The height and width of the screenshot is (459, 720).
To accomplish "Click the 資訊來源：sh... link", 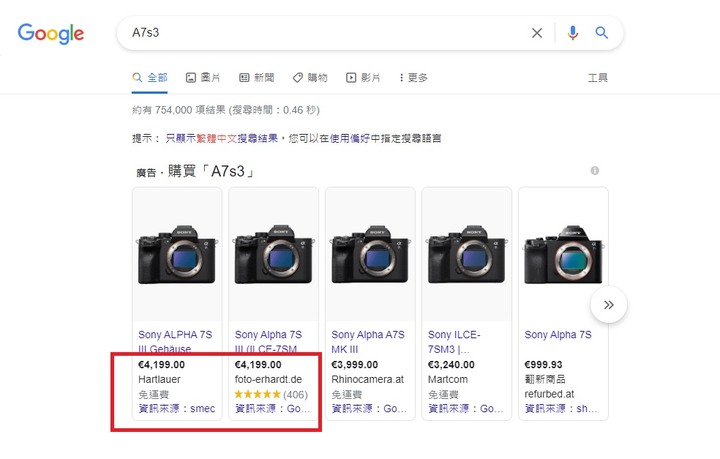I will coord(561,409).
